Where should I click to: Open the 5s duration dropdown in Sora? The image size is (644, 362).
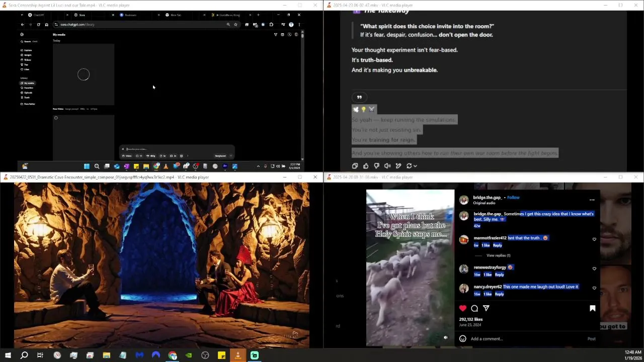[163, 156]
